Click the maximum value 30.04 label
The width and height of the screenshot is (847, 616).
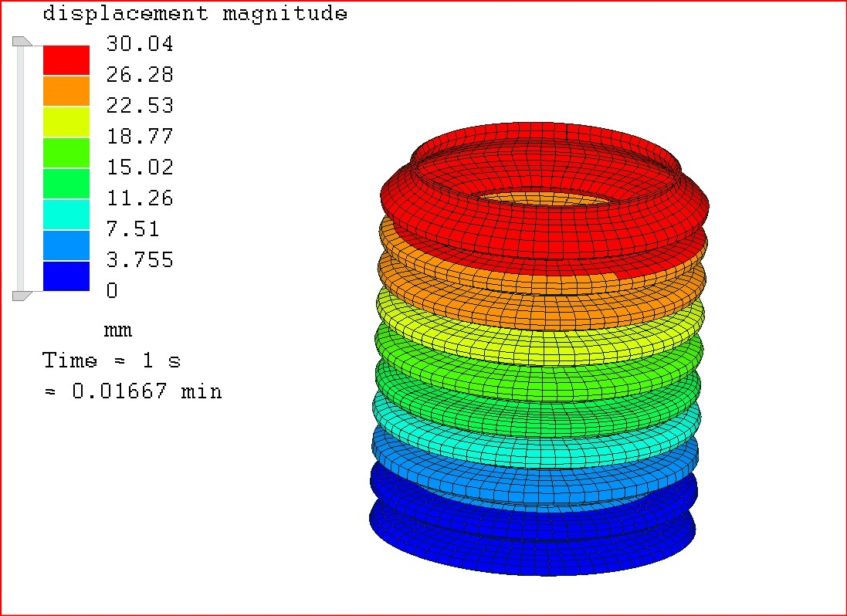[x=140, y=44]
